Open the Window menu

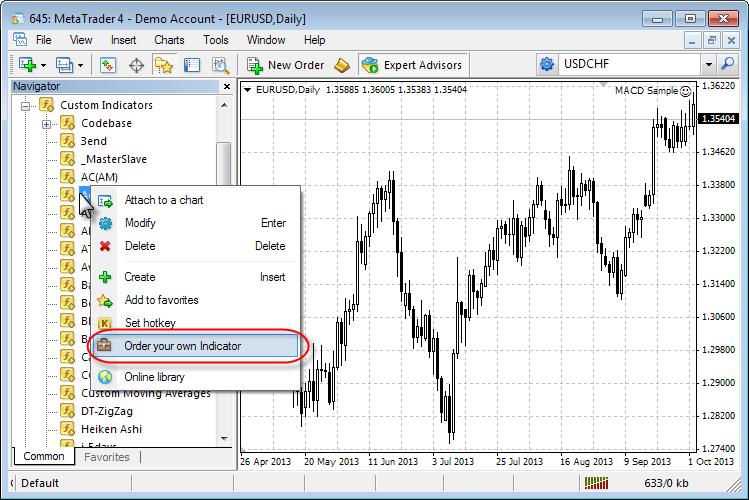266,40
